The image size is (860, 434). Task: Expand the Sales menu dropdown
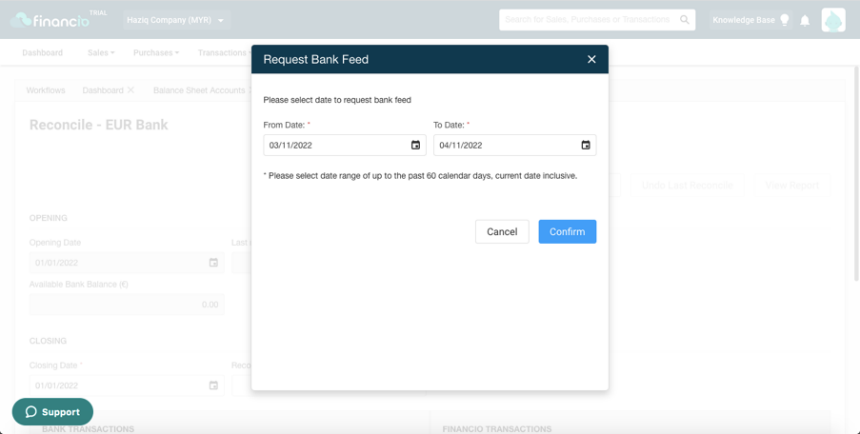[101, 53]
